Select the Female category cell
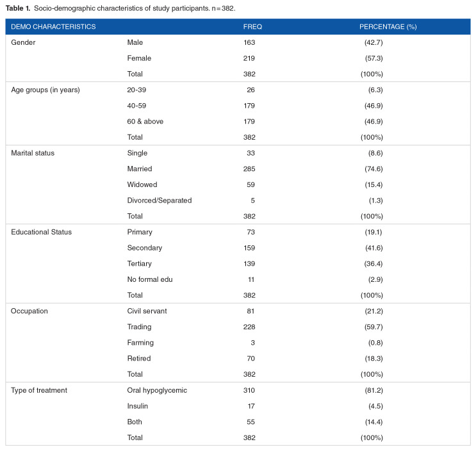This screenshot has width=476, height=451. (x=139, y=58)
